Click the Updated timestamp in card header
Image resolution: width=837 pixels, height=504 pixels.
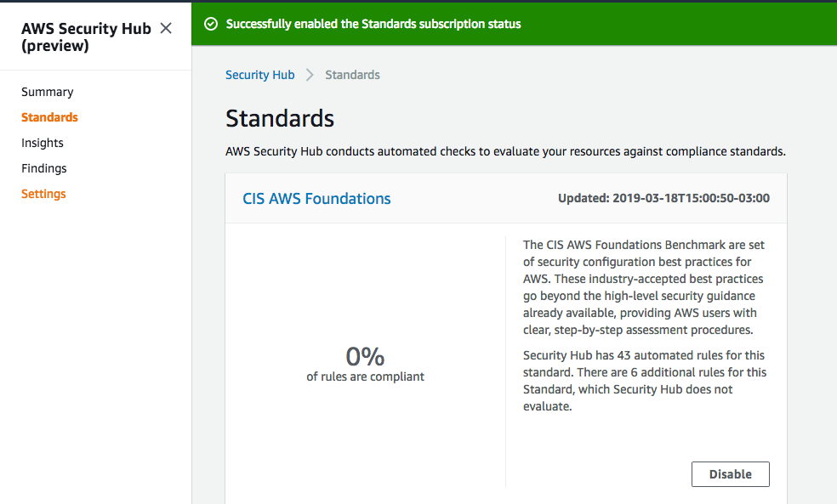point(663,198)
